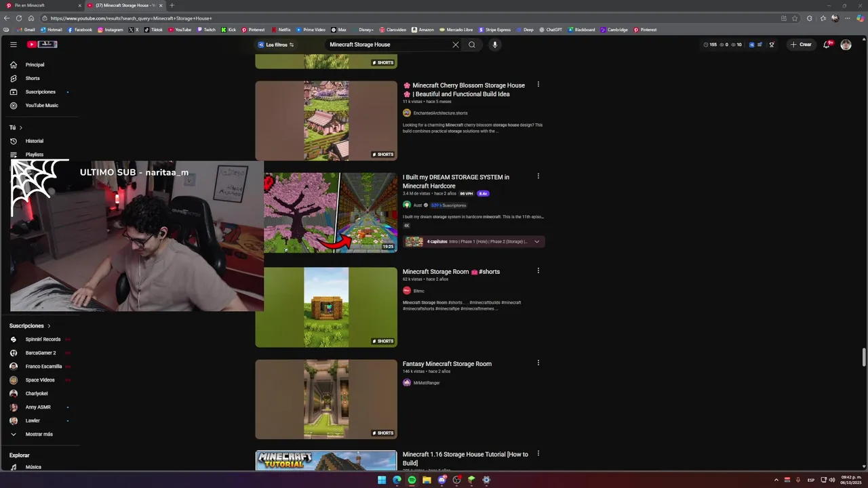Go back in the browser
868x488 pixels.
pos(7,18)
